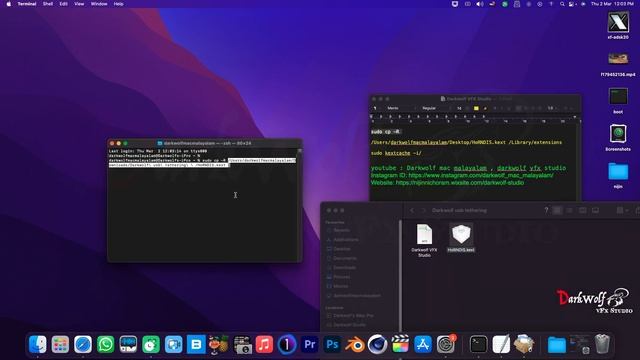Open the Screenshots item on the desktop
Screen dimensions: 640x360
coord(618,138)
